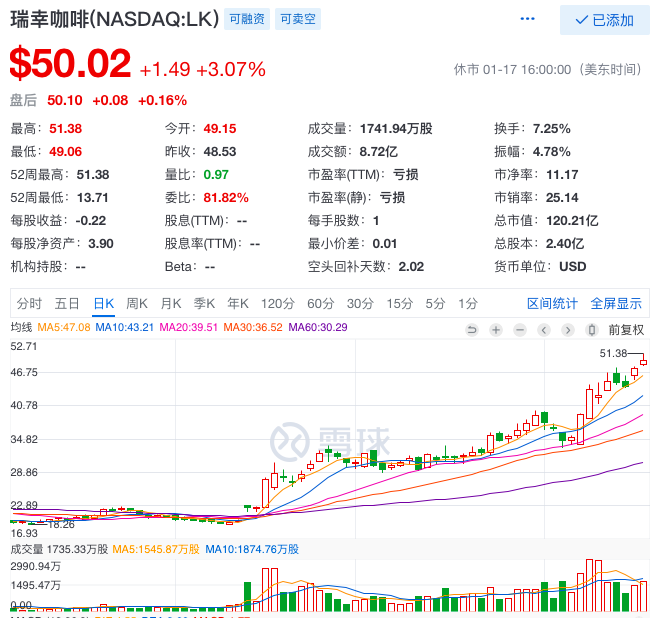
Task: Open the three-dot more options menu
Action: click(x=527, y=19)
